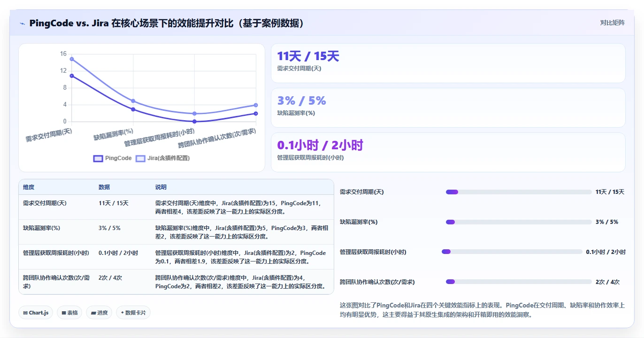Click the Jira data point for 管理层获取周报耗时
The width and height of the screenshot is (644, 338).
(194, 114)
